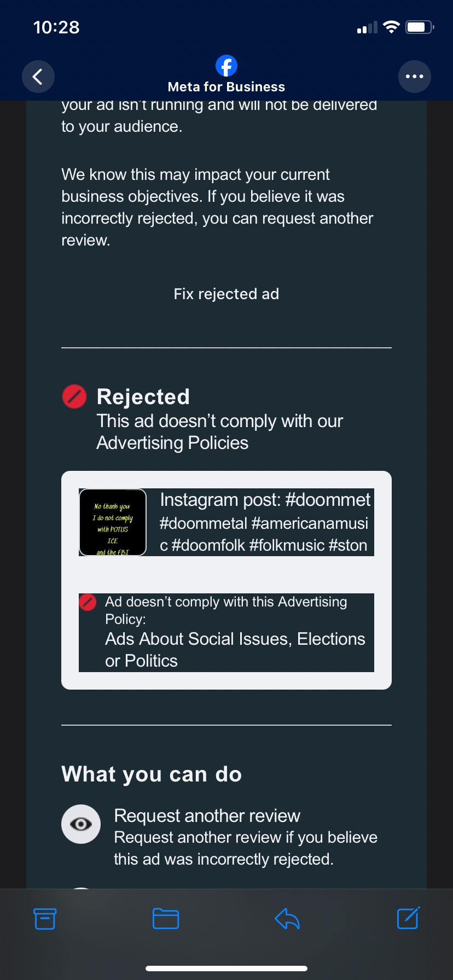
Task: Open Ads About Social Issues policy text
Action: (x=235, y=649)
